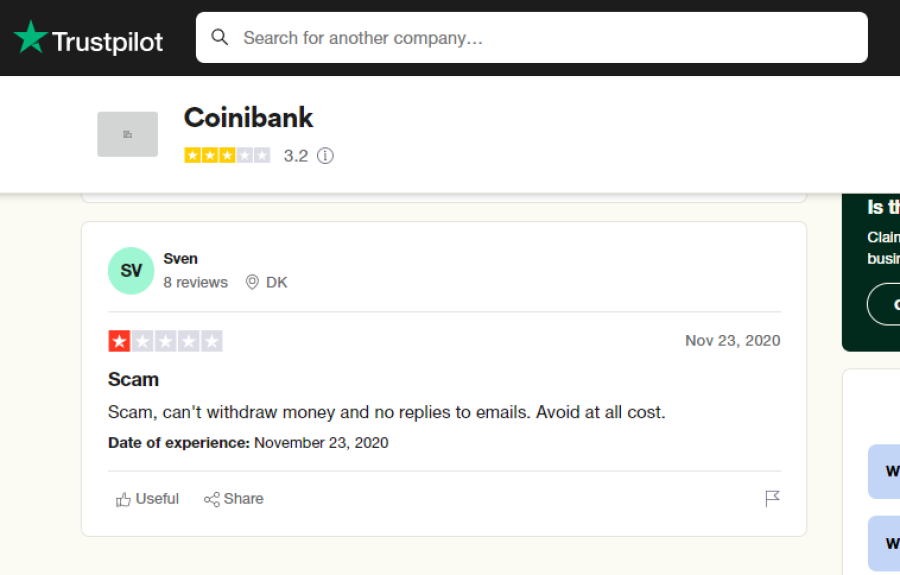The height and width of the screenshot is (575, 900).
Task: Click the search magnifier icon
Action: [x=220, y=38]
